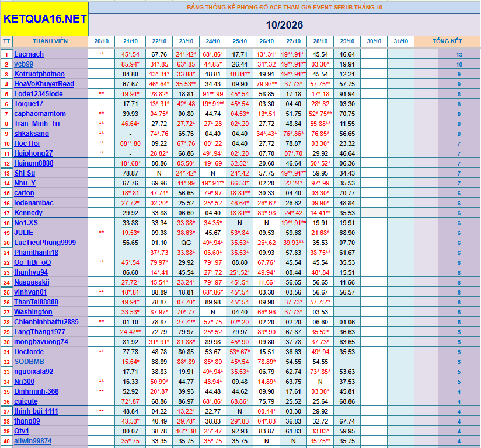The width and height of the screenshot is (481, 448).
Task: Open the Phamthanh18 member link
Action: click(x=36, y=253)
